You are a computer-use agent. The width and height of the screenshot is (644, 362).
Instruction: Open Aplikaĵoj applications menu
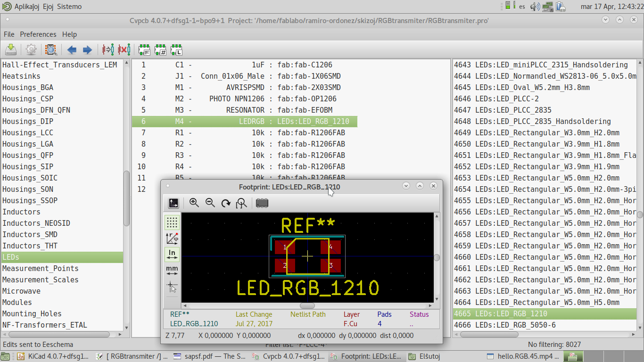coord(27,7)
